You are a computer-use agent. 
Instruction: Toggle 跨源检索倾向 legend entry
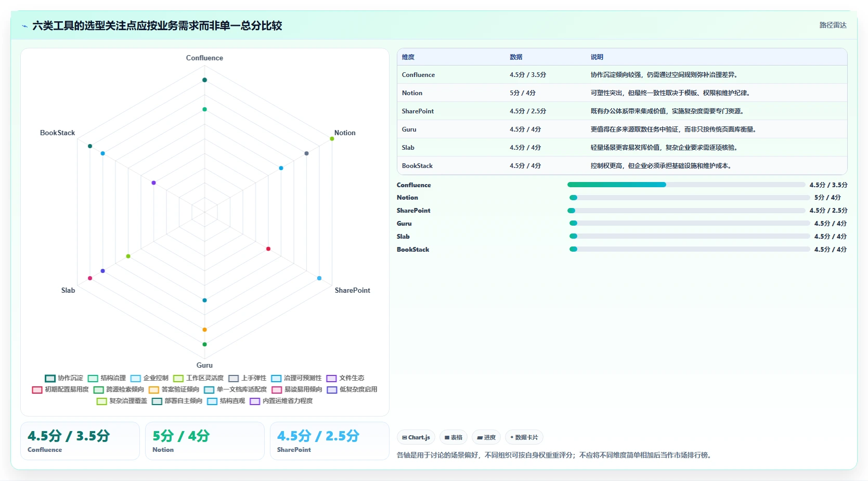pyautogui.click(x=119, y=389)
